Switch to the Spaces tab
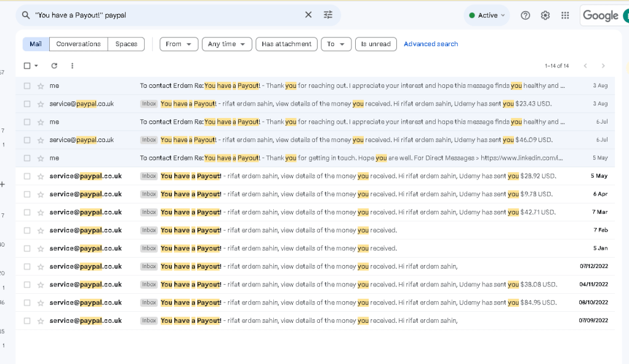Image resolution: width=629 pixels, height=364 pixels. click(x=126, y=44)
